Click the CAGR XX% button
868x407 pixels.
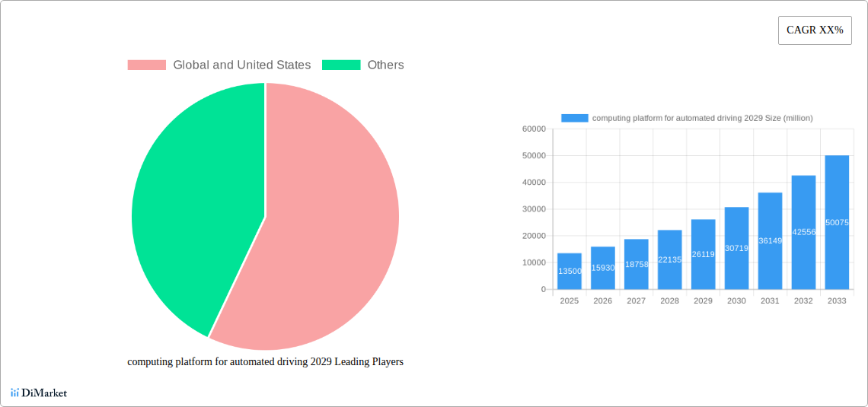tap(814, 30)
